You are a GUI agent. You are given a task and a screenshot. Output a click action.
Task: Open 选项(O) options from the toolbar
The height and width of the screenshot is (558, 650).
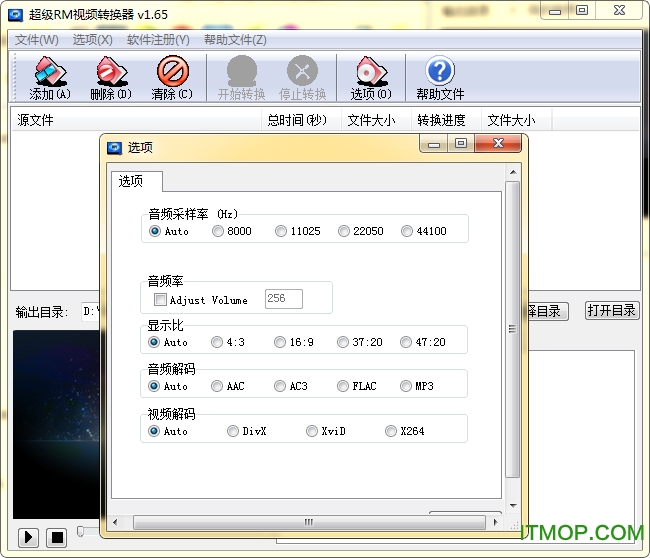tap(371, 78)
